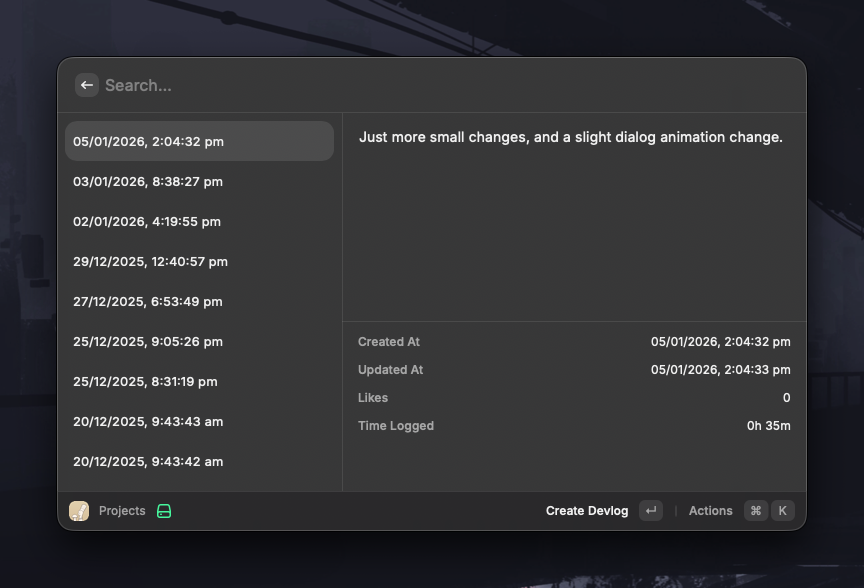The height and width of the screenshot is (588, 864).
Task: Open the 03/01/2026, 8:38:27 pm devlog
Action: coord(199,182)
